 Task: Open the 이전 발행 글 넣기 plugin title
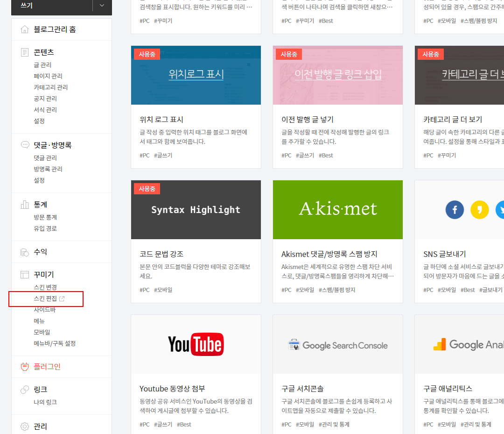[308, 120]
